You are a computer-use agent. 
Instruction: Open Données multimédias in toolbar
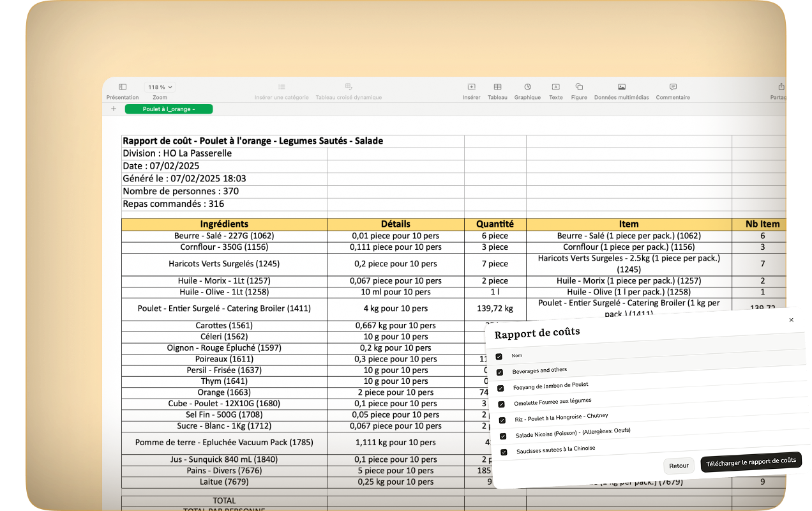(x=621, y=87)
